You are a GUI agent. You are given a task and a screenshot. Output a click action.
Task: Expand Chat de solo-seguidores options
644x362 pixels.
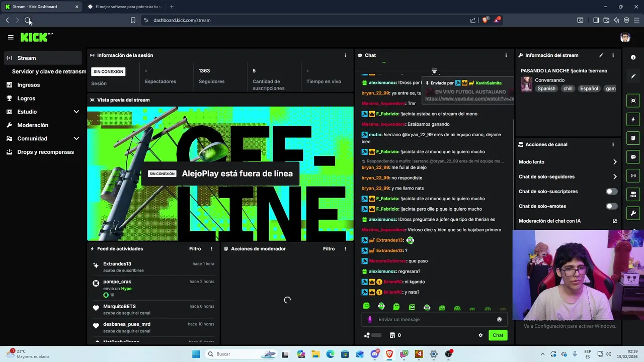(615, 176)
